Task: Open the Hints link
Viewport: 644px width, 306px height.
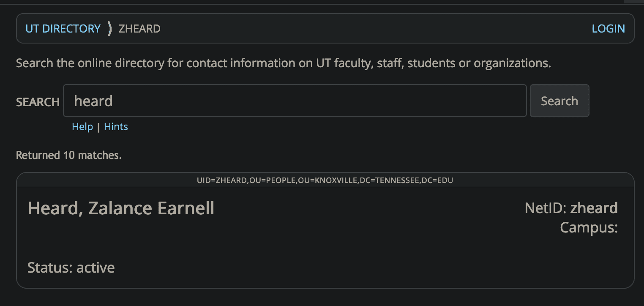Action: point(116,127)
